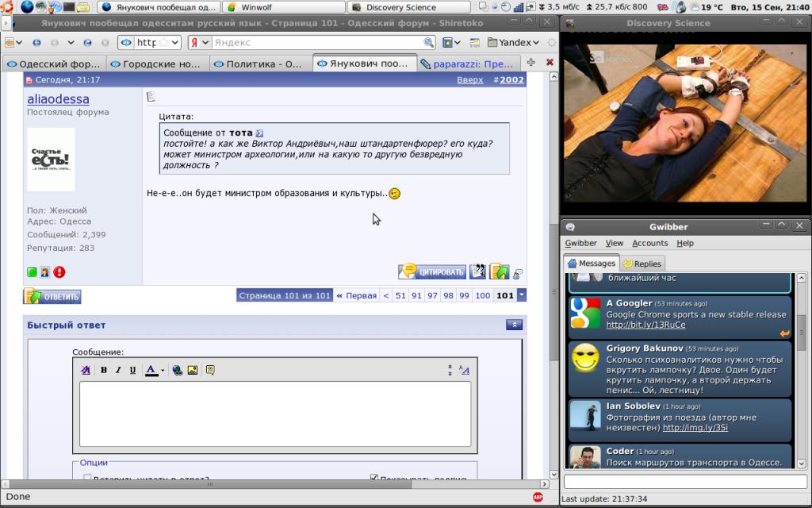Open aliaodessa user profile link
The width and height of the screenshot is (812, 508).
pos(58,99)
